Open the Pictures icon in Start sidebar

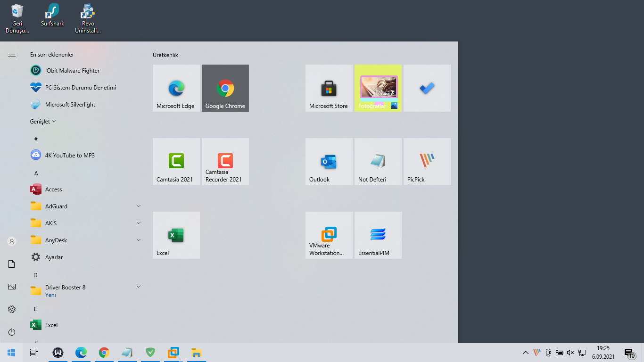coord(12,287)
